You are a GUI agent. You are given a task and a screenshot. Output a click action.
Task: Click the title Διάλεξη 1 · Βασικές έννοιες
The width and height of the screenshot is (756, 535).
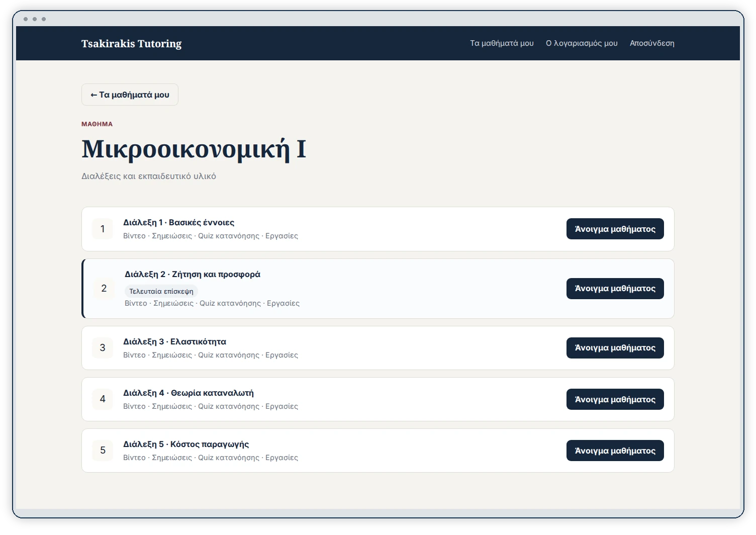point(178,222)
